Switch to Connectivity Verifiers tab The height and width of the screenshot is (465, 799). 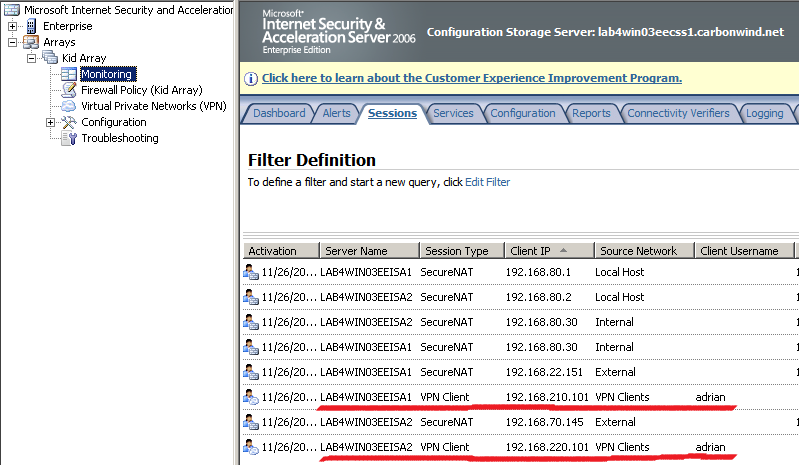coord(678,113)
